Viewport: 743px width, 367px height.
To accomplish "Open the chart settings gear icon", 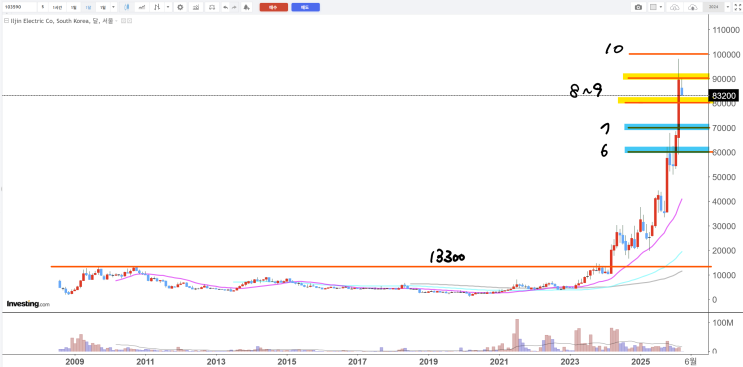I will (x=180, y=7).
